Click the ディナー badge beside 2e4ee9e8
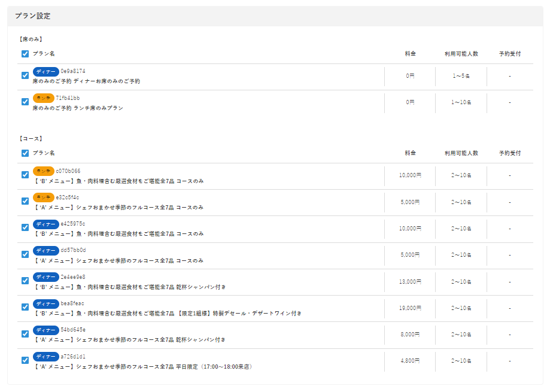550x392 pixels. (45, 276)
